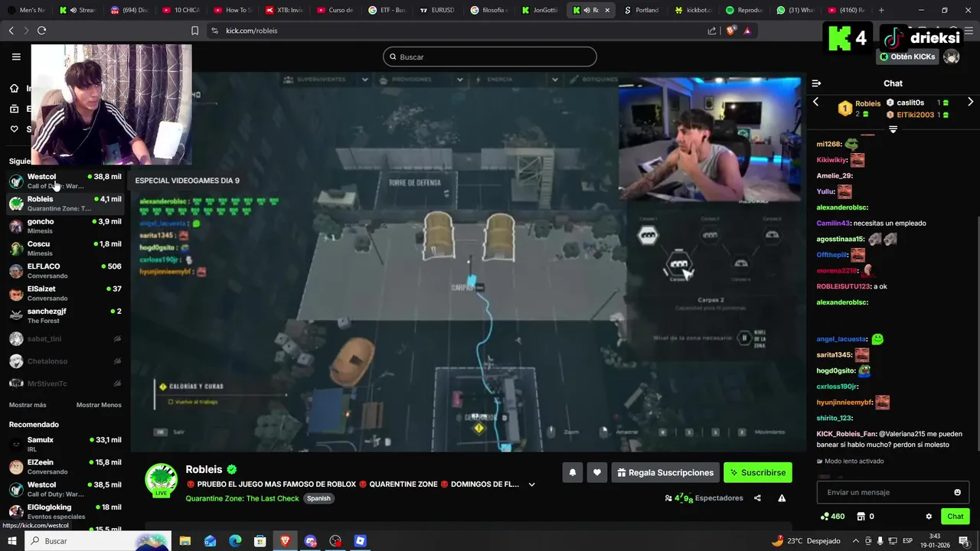Open ElGlogloking channel in recommended list
Image resolution: width=980 pixels, height=551 pixels.
click(x=65, y=511)
